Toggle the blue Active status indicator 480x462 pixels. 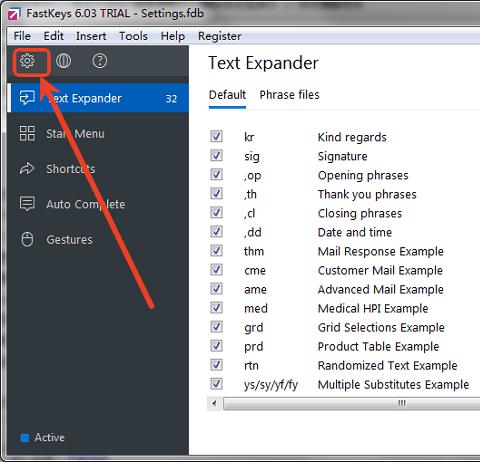[x=25, y=438]
